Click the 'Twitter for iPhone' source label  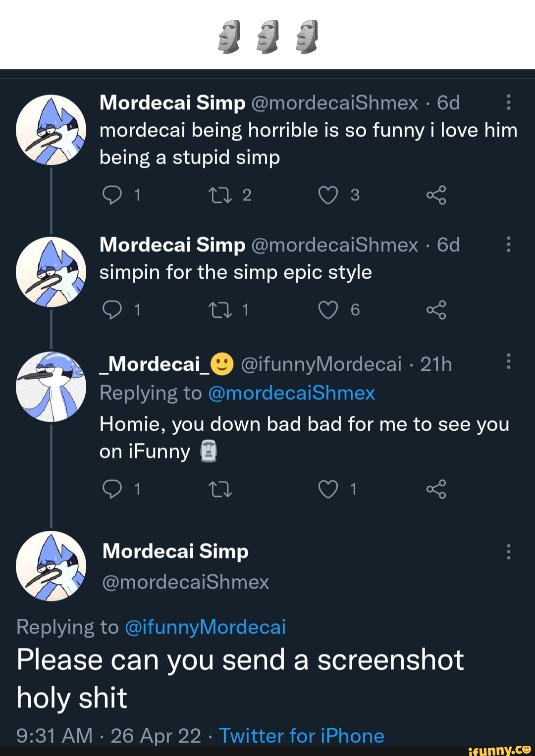(x=302, y=736)
